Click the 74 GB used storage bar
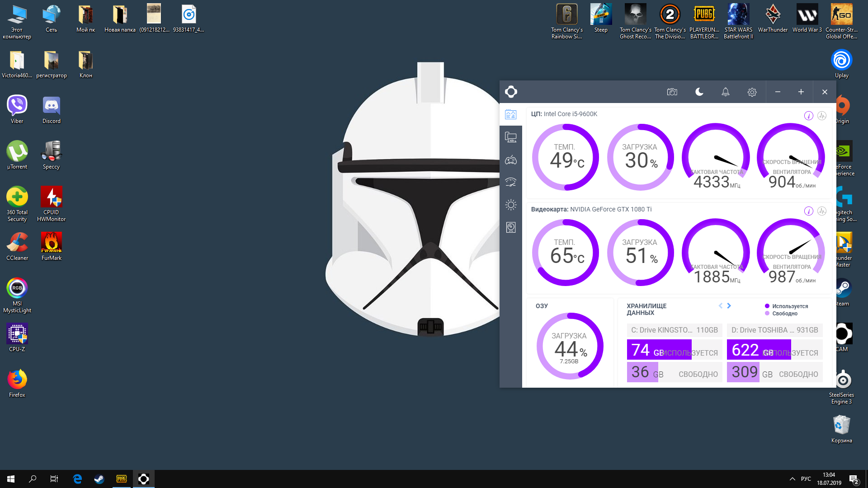The width and height of the screenshot is (868, 488). (x=659, y=350)
